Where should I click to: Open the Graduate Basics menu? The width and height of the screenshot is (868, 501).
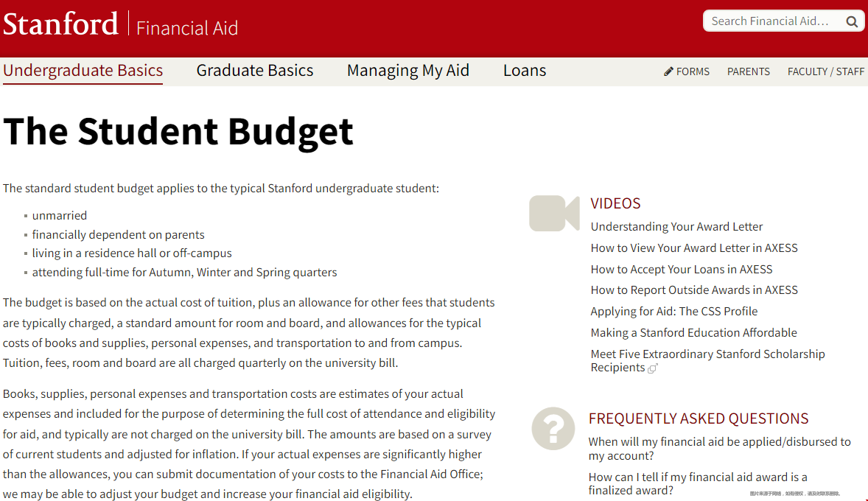click(254, 71)
